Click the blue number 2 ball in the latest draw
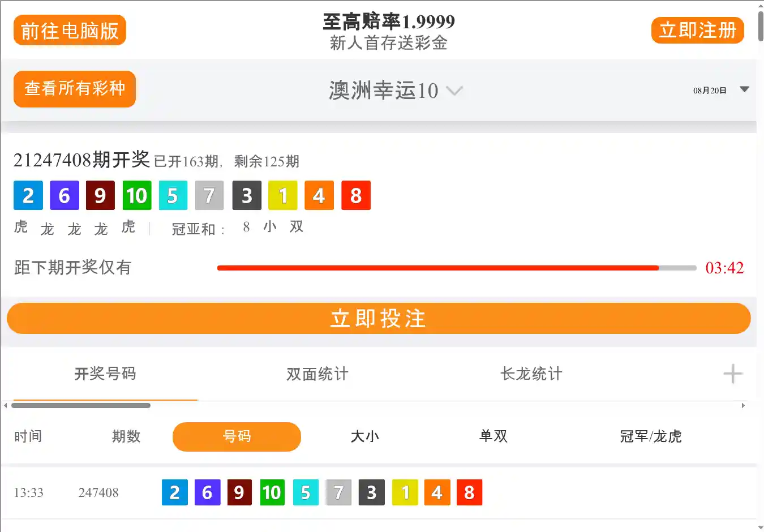The width and height of the screenshot is (764, 532). tap(28, 195)
